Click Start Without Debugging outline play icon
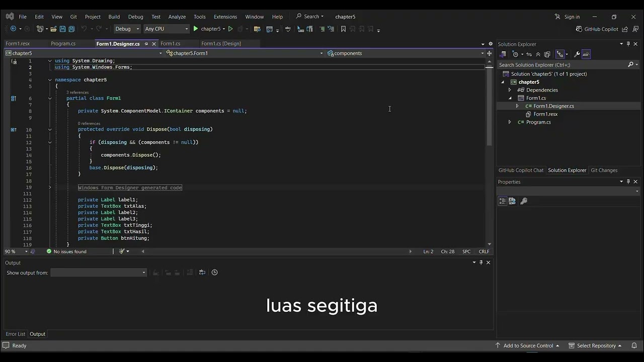The image size is (644, 362). [230, 29]
